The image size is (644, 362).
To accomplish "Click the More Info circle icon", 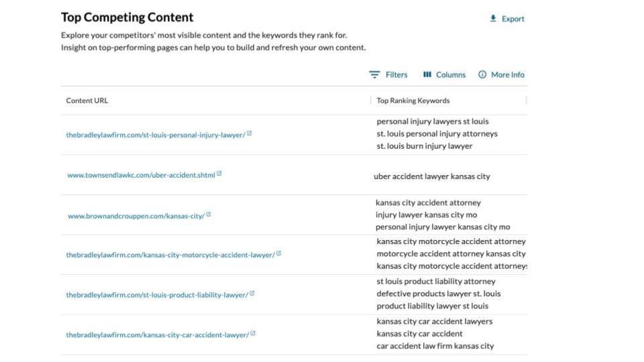I will pos(482,74).
